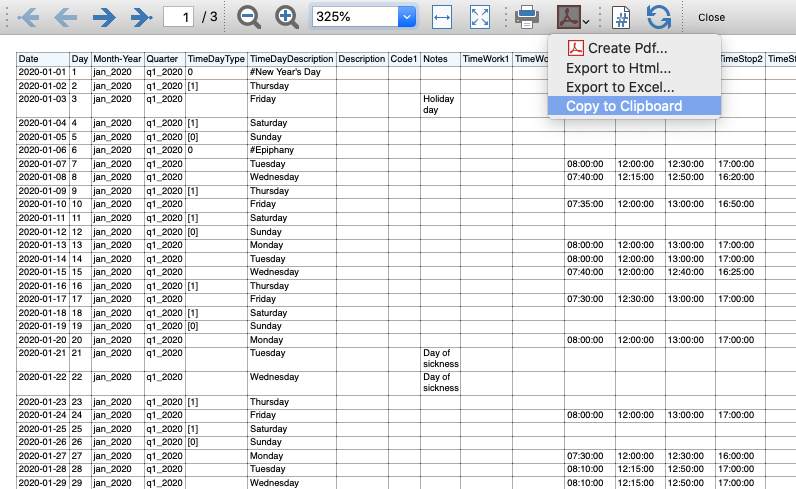
Task: Refresh the print preview
Action: [x=658, y=17]
